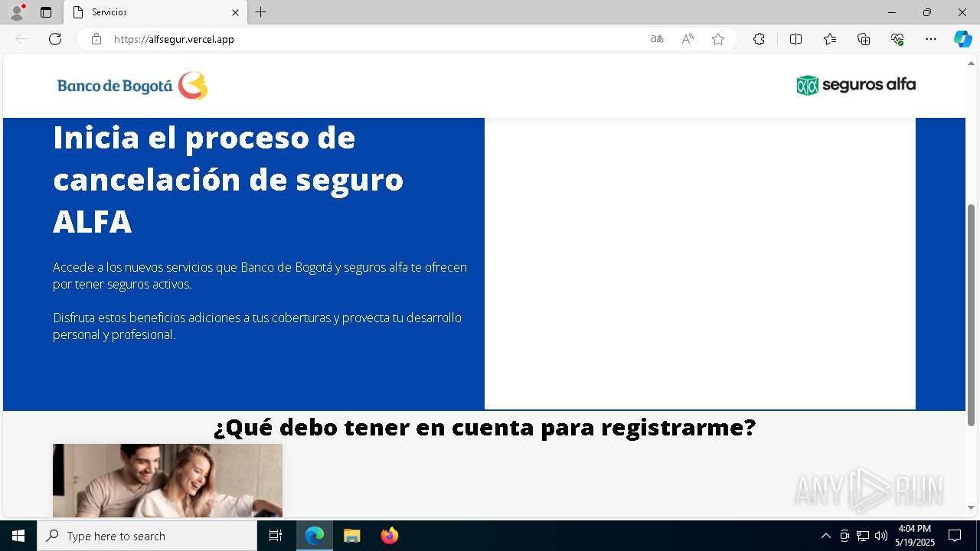Open the translate page icon
980x551 pixels.
click(657, 39)
